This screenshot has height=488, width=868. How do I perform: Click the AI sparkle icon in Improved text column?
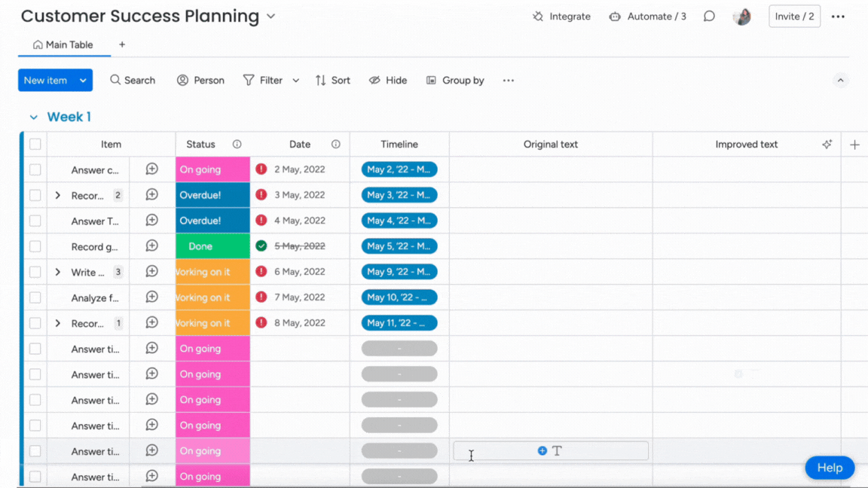[827, 144]
